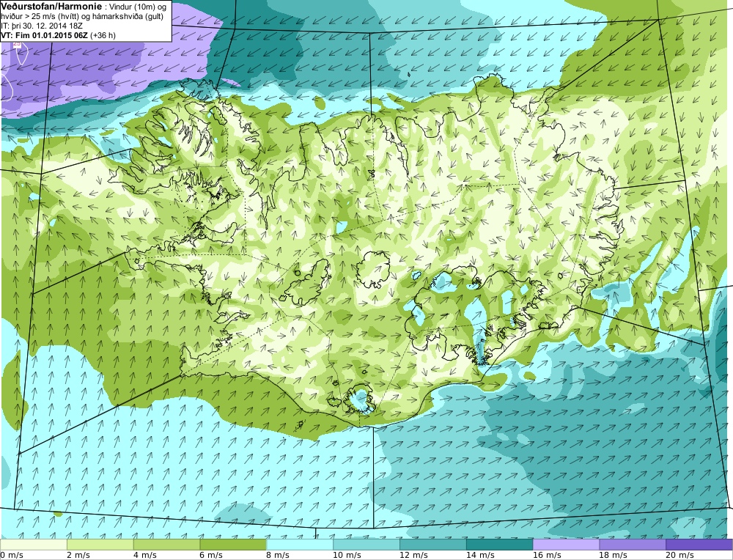Select the '20 m/s' legend label
This screenshot has height=560, width=733.
click(x=679, y=555)
